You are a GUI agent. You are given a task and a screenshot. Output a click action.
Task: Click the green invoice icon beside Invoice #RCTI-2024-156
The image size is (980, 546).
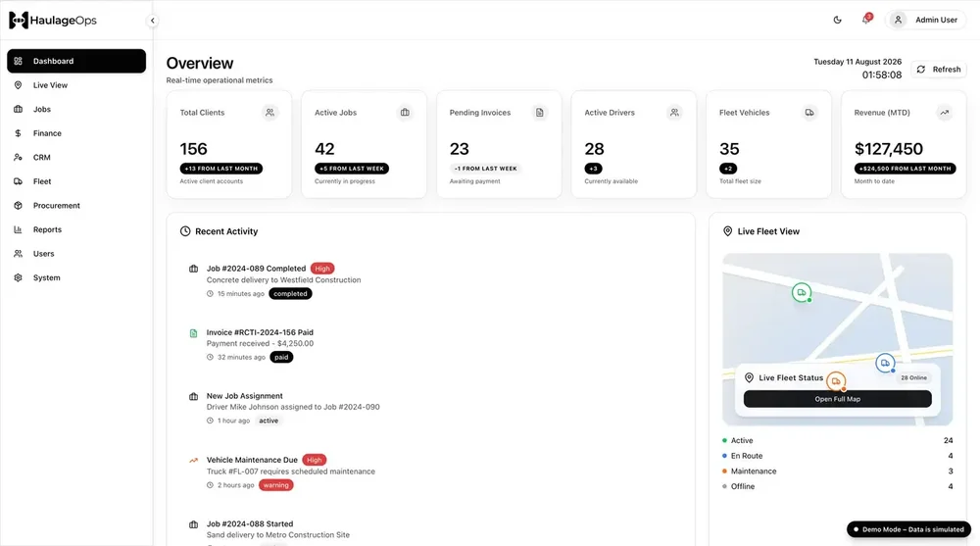click(x=194, y=333)
